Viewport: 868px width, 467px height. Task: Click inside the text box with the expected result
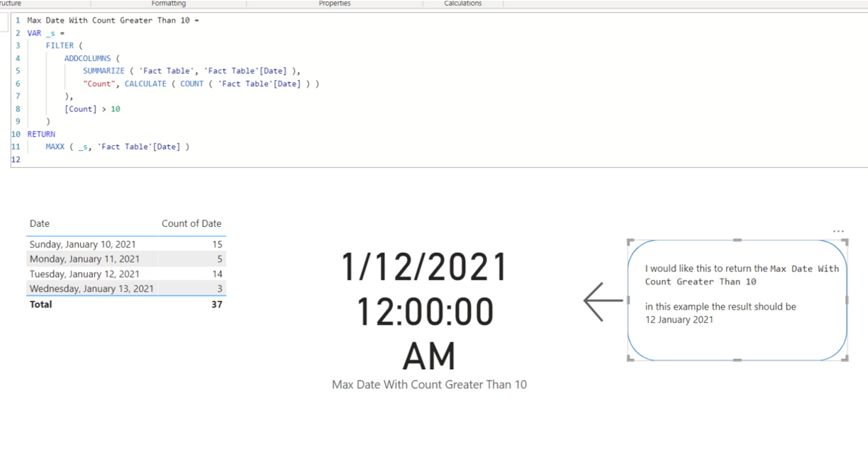click(x=738, y=300)
